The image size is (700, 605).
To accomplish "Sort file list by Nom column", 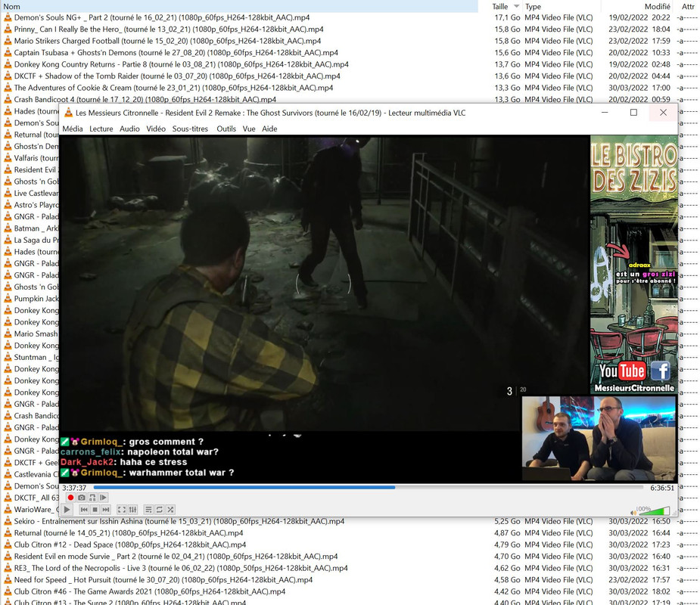I will click(239, 6).
